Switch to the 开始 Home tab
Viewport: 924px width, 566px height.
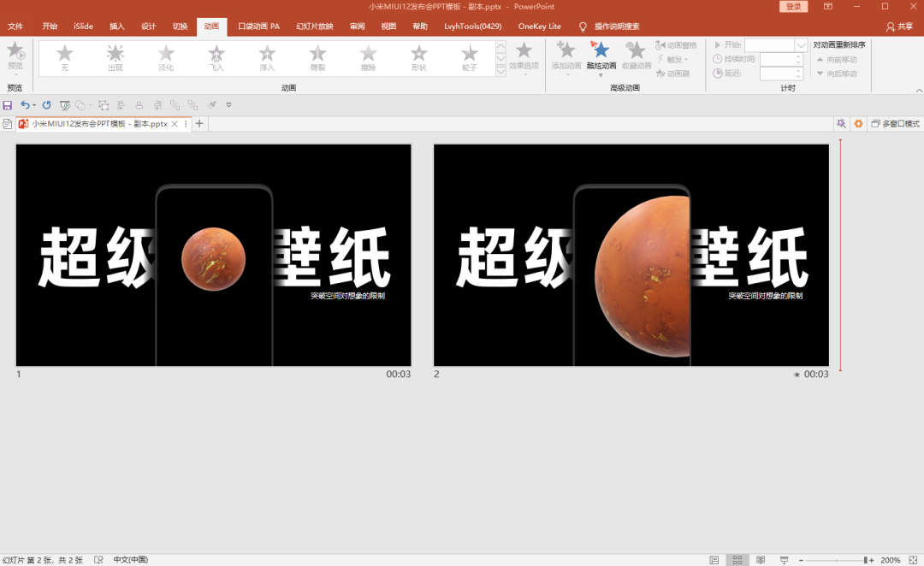pos(50,27)
